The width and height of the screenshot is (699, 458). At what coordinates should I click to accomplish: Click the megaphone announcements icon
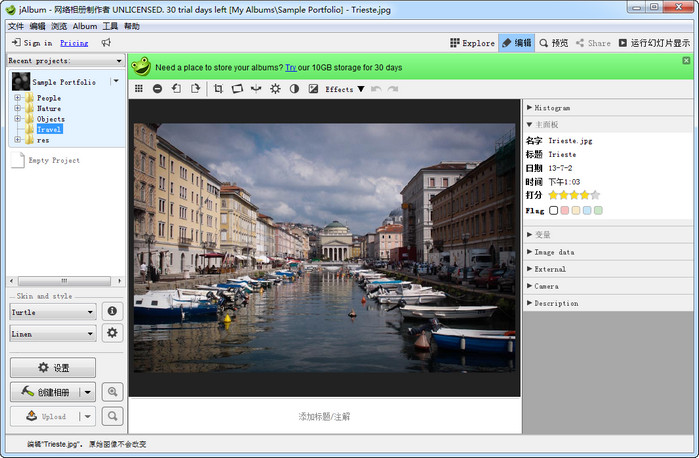(106, 43)
